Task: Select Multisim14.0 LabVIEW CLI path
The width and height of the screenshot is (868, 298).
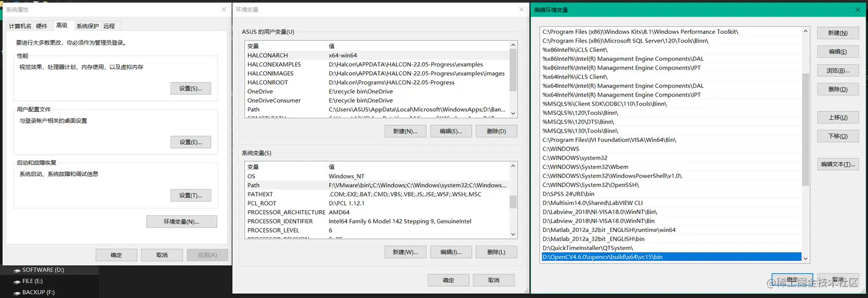Action: [x=671, y=203]
